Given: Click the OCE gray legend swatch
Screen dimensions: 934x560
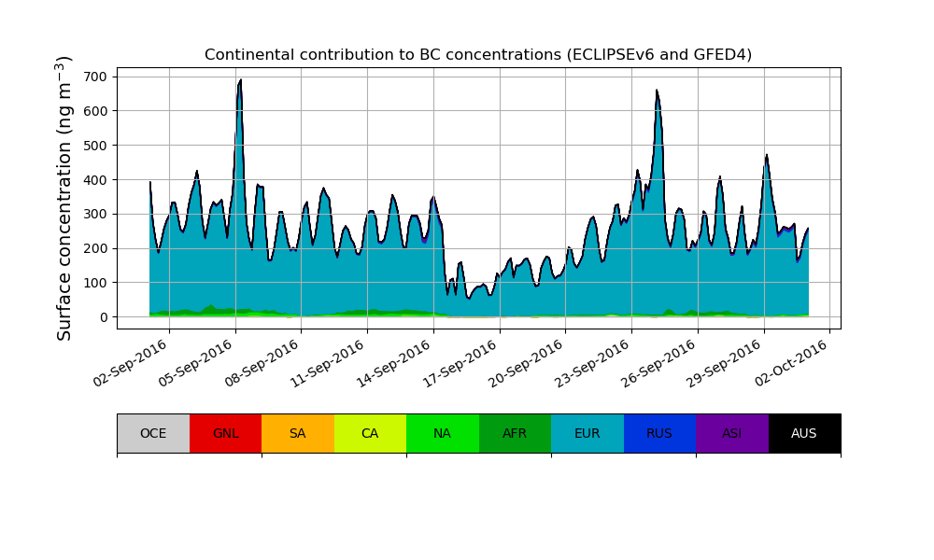Looking at the screenshot, I should [x=154, y=433].
